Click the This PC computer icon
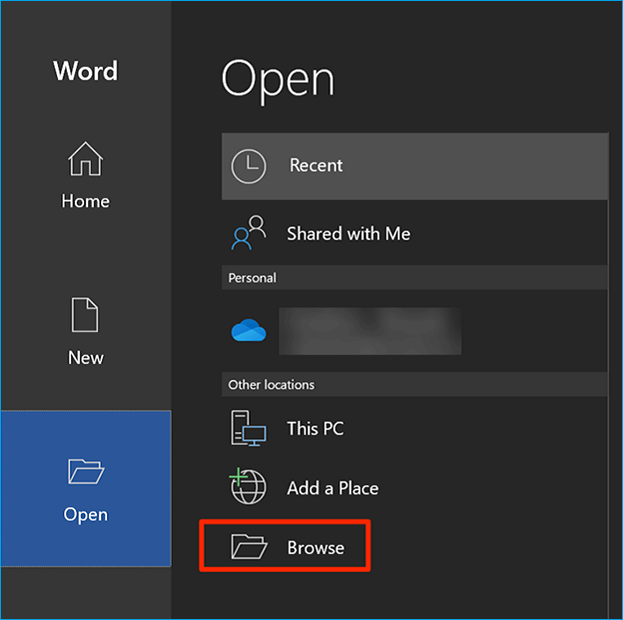The image size is (623, 620). click(x=249, y=428)
